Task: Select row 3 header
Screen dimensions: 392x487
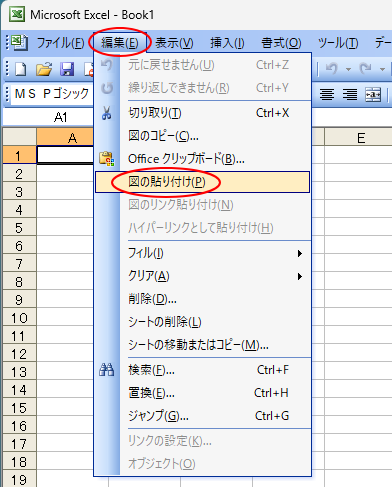Action: pyautogui.click(x=19, y=192)
